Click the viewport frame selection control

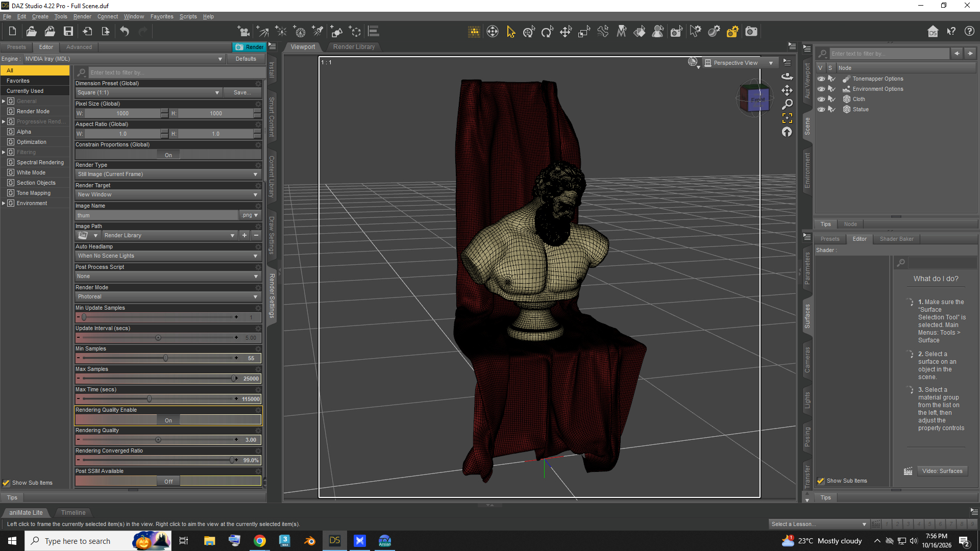click(x=787, y=118)
